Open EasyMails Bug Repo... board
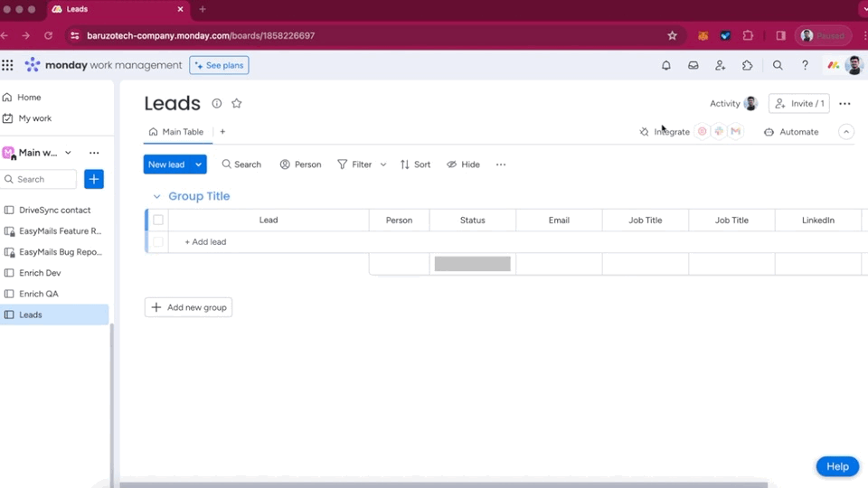The width and height of the screenshot is (868, 488). point(54,252)
